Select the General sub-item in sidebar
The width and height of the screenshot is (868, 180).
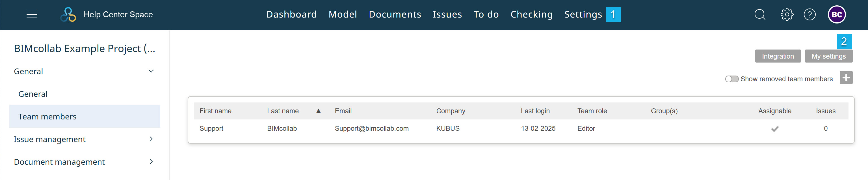pyautogui.click(x=33, y=94)
